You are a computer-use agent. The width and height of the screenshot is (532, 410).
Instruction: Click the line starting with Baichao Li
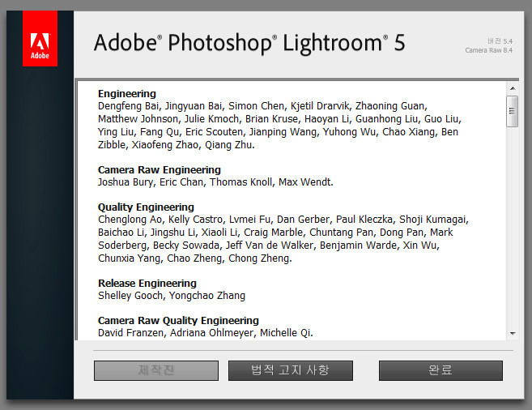[x=275, y=233]
